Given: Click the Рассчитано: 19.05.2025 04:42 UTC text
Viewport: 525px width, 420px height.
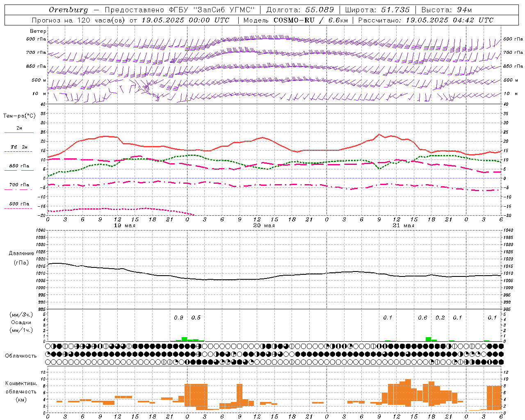Looking at the screenshot, I should [426, 20].
